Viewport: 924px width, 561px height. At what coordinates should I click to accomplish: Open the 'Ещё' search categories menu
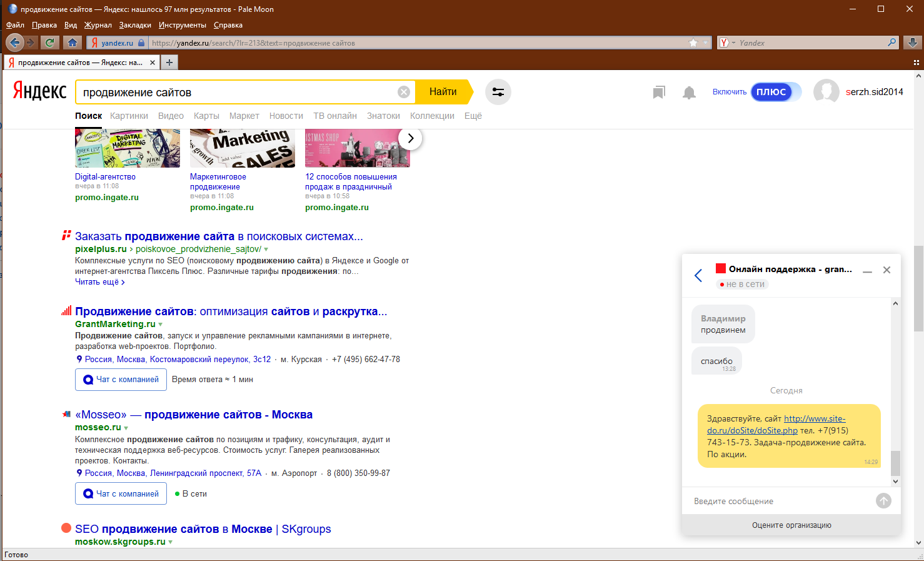tap(473, 116)
